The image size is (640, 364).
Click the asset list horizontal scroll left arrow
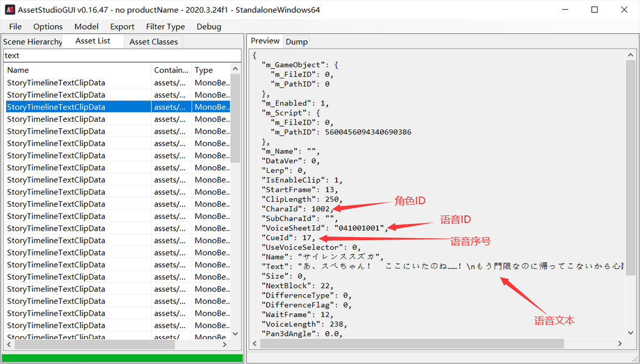(9, 345)
